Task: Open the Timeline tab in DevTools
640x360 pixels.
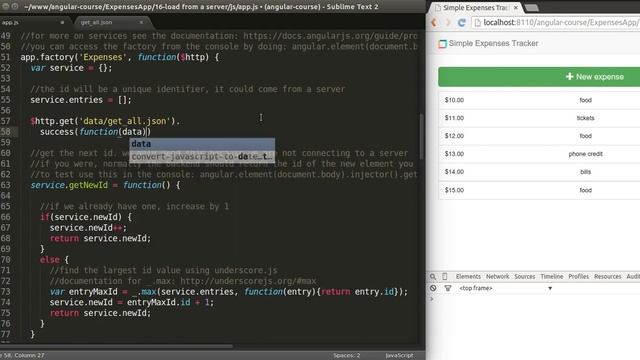Action: click(x=551, y=276)
